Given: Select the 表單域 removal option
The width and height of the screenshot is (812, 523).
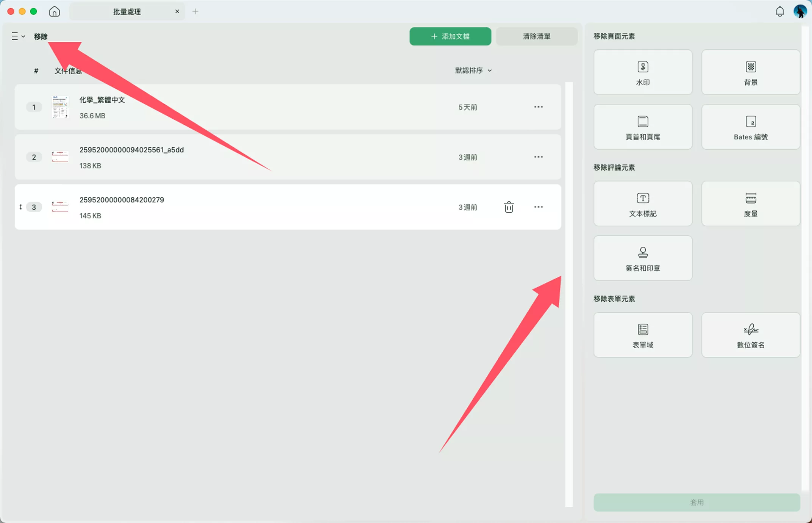Looking at the screenshot, I should point(643,335).
